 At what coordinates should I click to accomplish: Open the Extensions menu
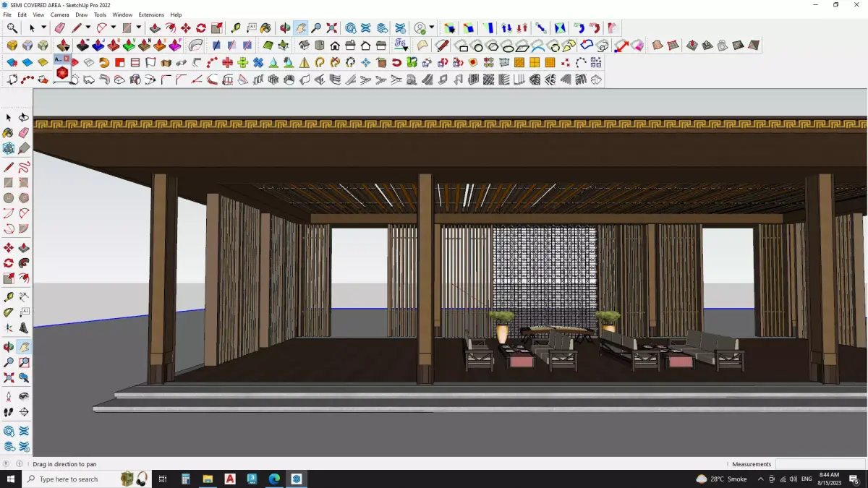[x=151, y=14]
